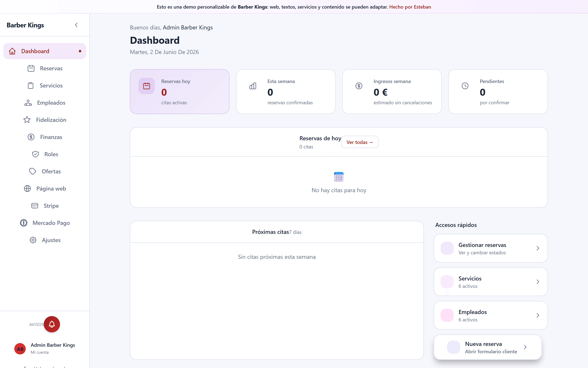Viewport: 588px width, 368px height.
Task: Click the AB user avatar
Action: pyautogui.click(x=20, y=349)
